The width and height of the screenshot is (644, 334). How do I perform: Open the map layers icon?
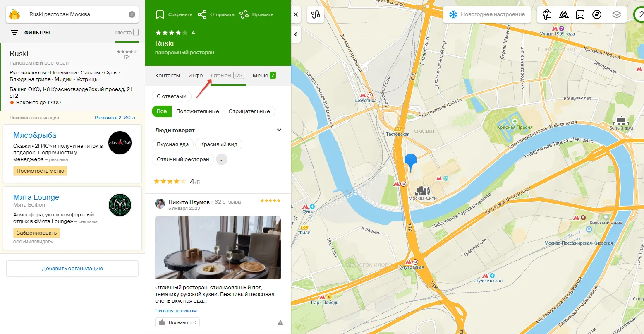pos(617,14)
